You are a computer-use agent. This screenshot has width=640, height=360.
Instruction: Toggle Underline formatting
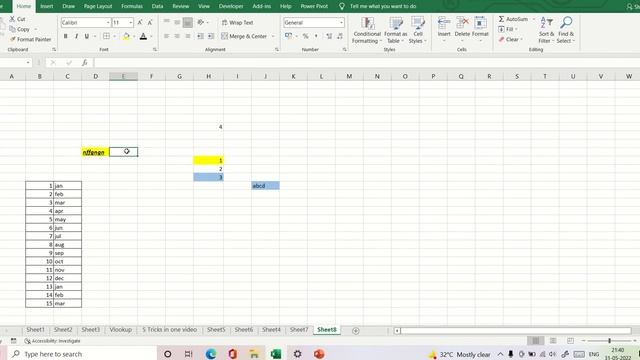coord(87,36)
